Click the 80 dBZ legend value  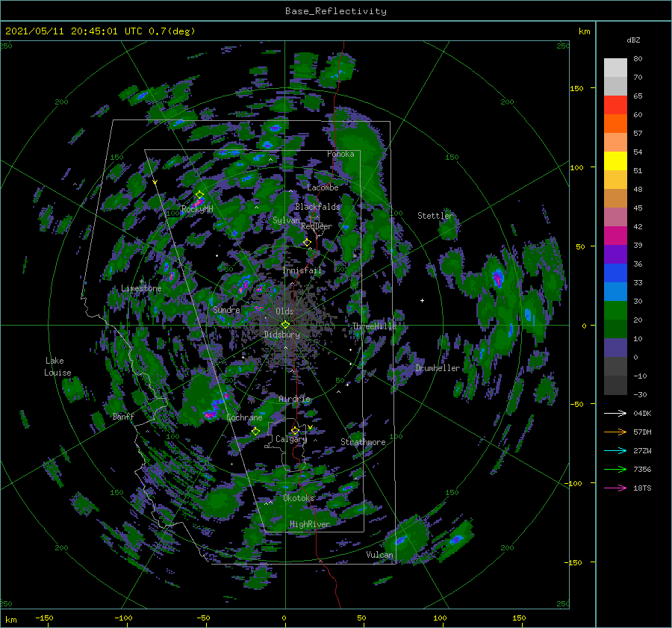[638, 59]
